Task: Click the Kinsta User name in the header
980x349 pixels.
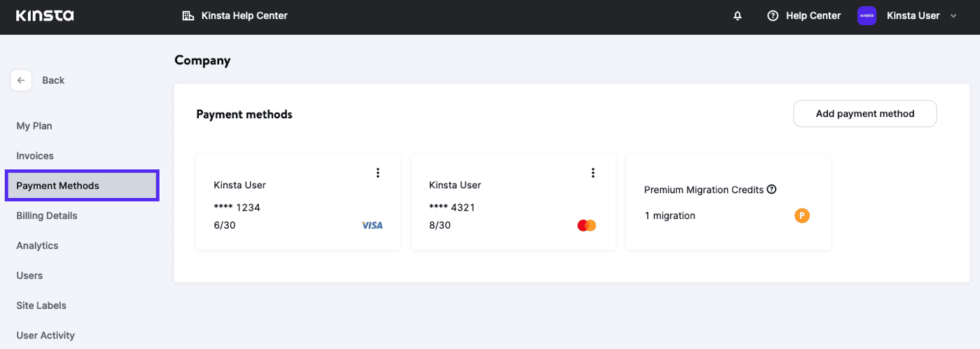Action: pos(913,15)
